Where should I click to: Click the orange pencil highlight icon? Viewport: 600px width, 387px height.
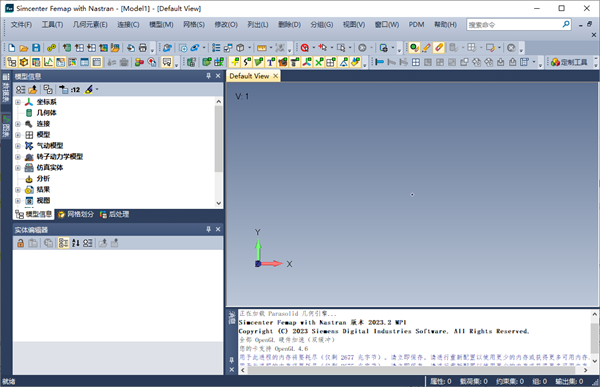coord(426,48)
